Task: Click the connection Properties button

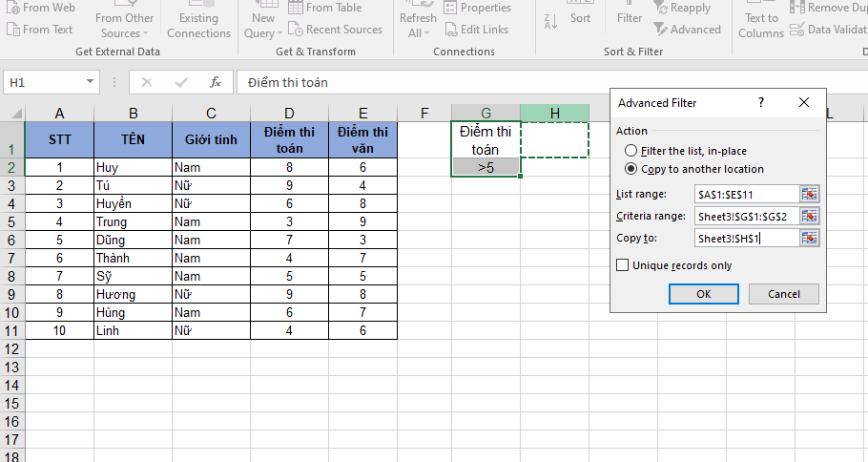Action: point(477,8)
